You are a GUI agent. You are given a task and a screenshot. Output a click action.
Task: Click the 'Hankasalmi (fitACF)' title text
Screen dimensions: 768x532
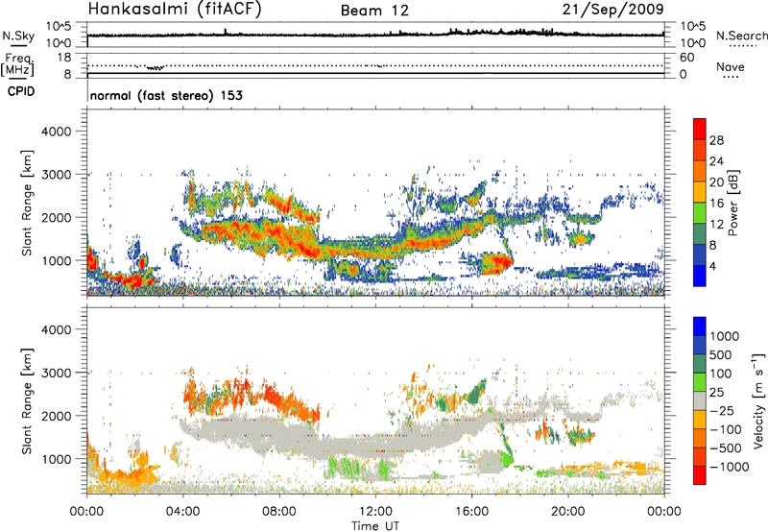click(175, 9)
